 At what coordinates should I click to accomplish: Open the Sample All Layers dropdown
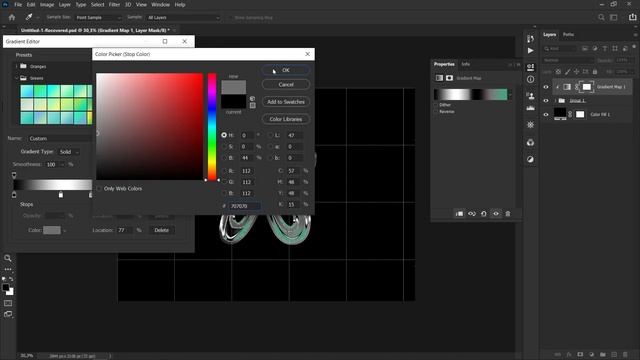click(x=183, y=18)
